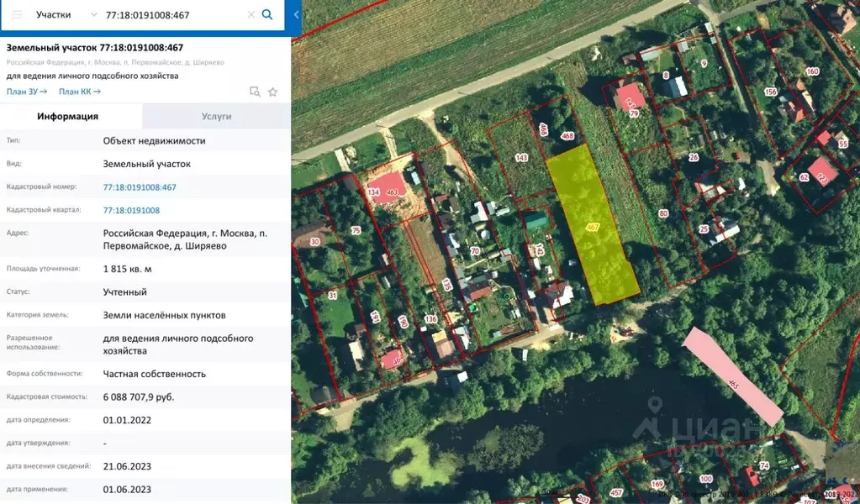
Task: Open cadastral quarter link 77:18:0191008
Action: pos(131,211)
